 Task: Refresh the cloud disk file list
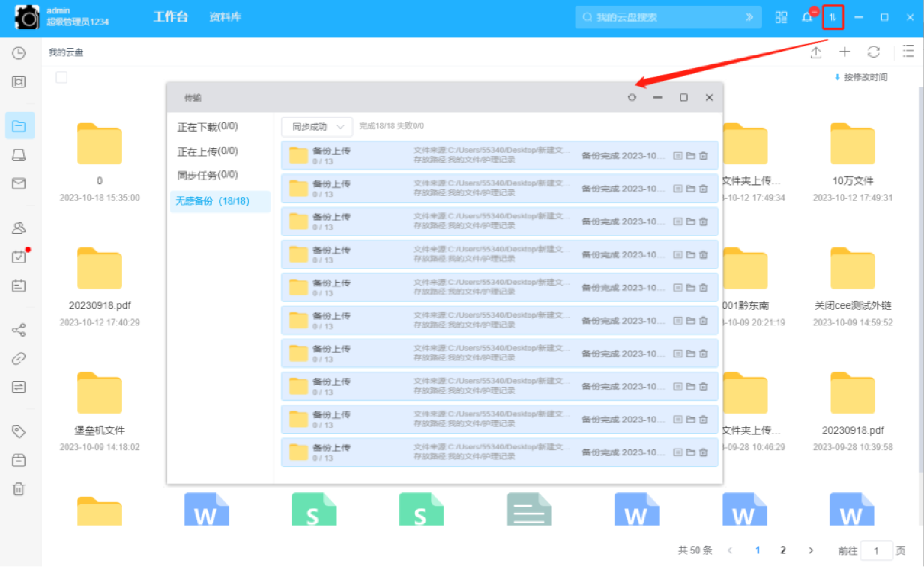click(873, 52)
